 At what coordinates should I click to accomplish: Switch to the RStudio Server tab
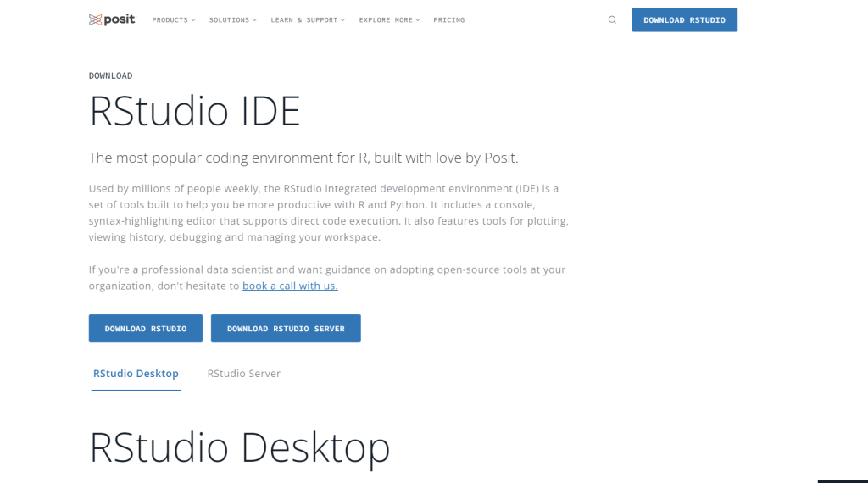click(243, 374)
